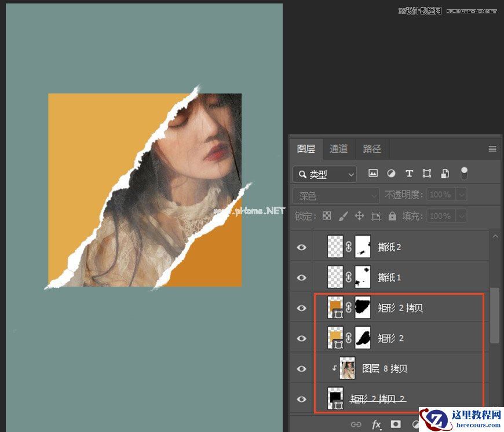504x432 pixels.
Task: Open the blend mode dropdown showing 深色
Action: click(336, 195)
